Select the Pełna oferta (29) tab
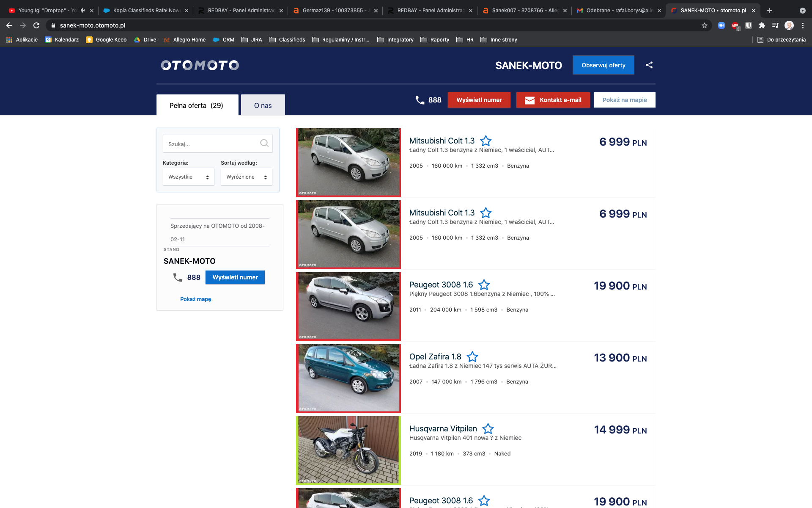This screenshot has height=508, width=812. 197,105
